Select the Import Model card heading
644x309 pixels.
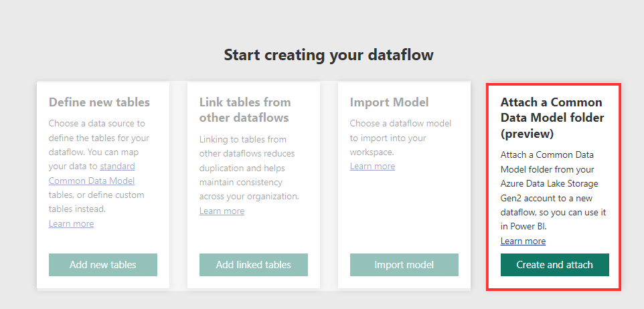[x=390, y=102]
